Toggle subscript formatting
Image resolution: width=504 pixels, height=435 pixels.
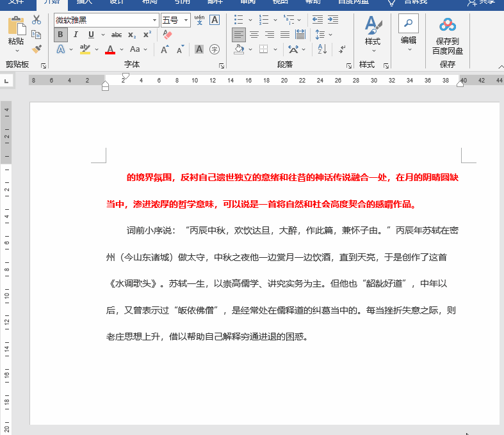[x=132, y=35]
